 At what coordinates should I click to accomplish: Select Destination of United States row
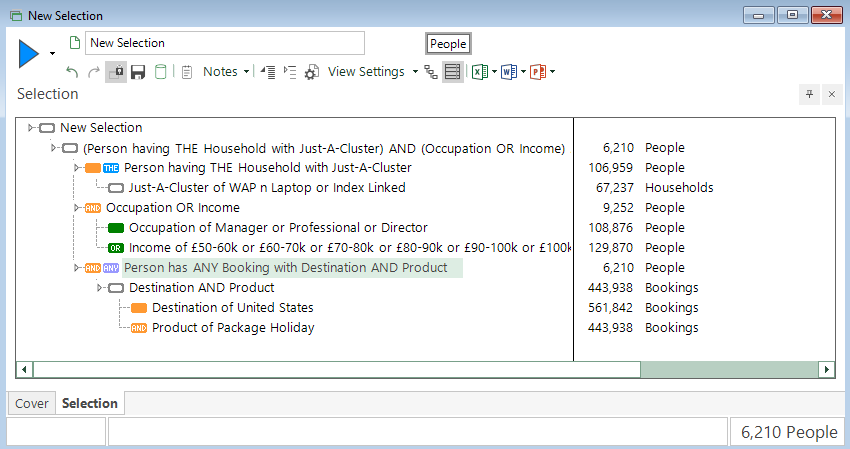[x=233, y=307]
